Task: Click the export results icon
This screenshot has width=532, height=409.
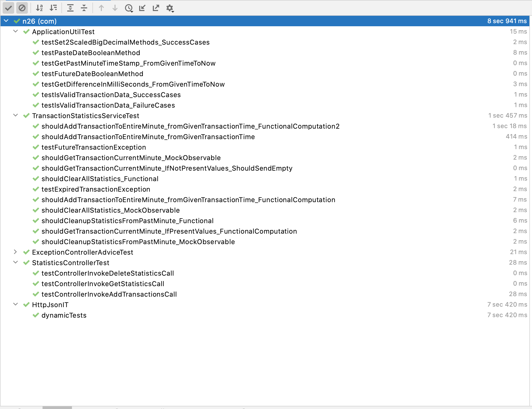Action: click(156, 8)
